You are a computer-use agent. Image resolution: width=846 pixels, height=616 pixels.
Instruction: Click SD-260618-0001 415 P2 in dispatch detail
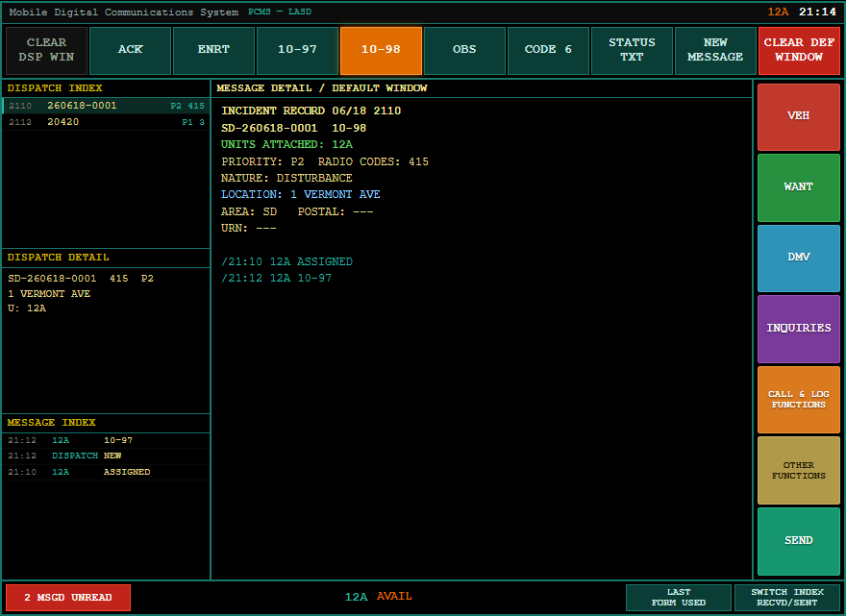coord(81,279)
